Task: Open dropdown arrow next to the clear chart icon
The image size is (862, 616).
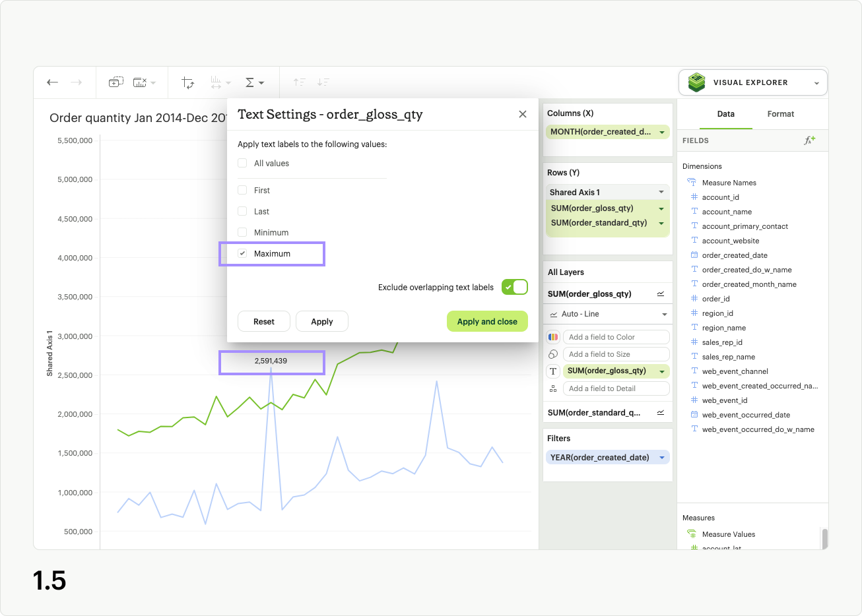Action: click(x=153, y=83)
